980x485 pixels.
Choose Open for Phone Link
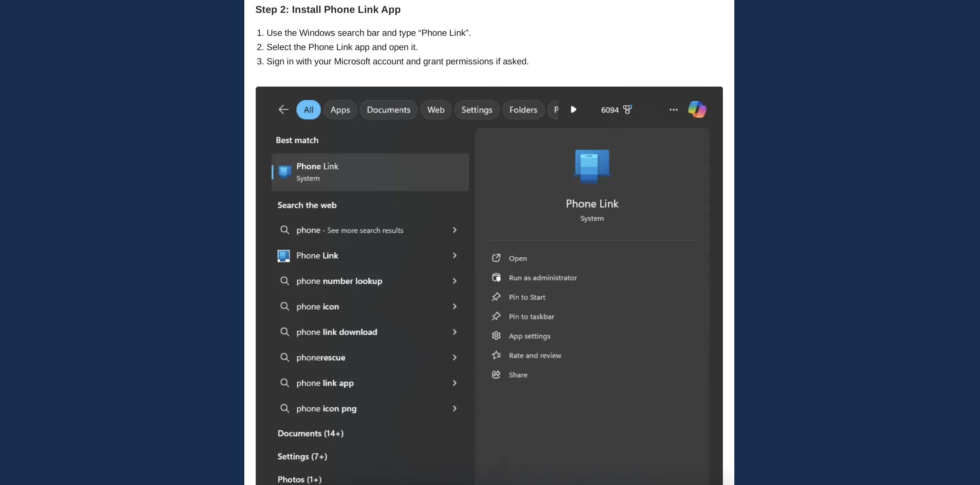(518, 258)
